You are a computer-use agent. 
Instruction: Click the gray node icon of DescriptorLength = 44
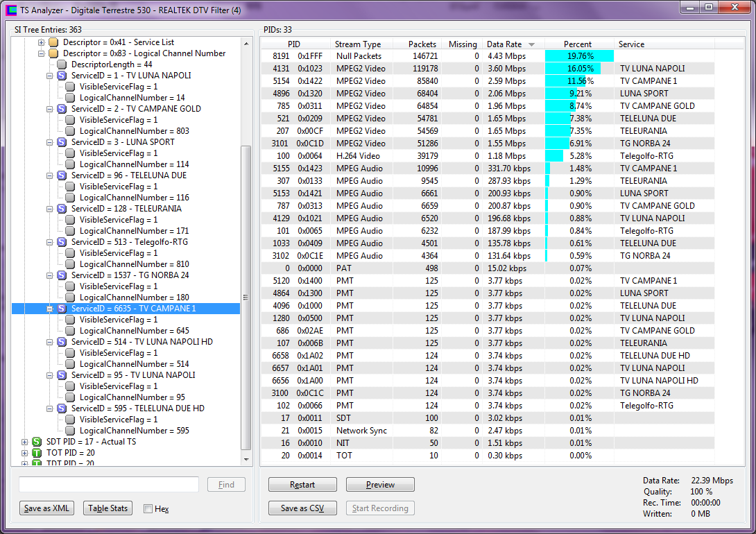62,64
